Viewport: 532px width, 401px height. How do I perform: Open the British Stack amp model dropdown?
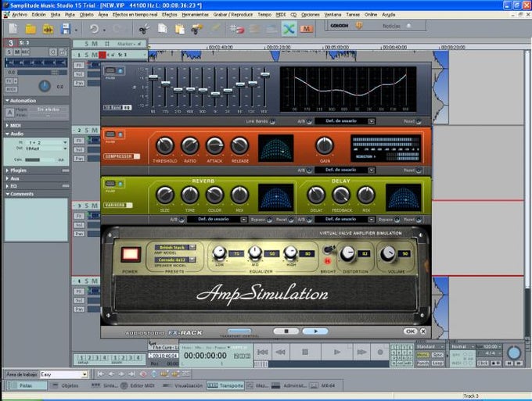coord(192,248)
